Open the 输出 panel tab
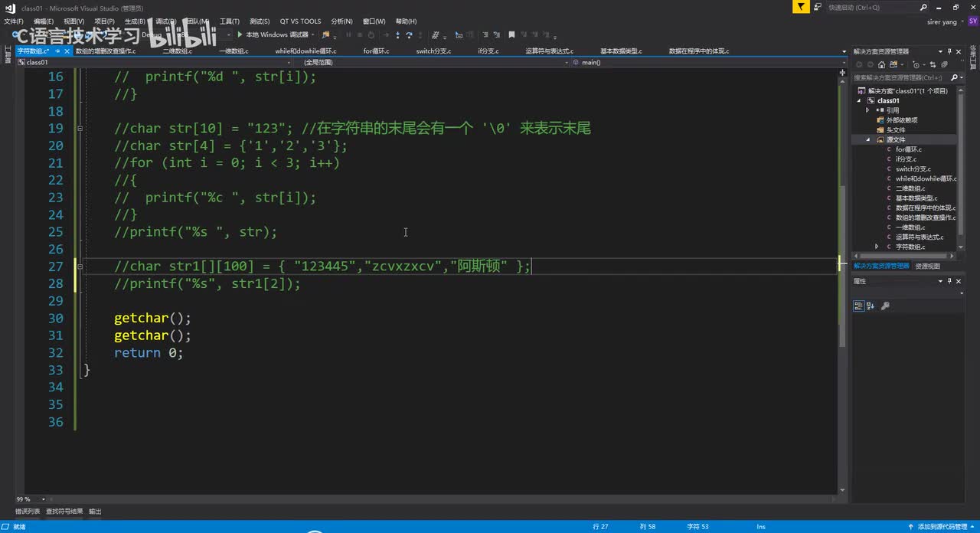This screenshot has width=980, height=533. click(95, 511)
